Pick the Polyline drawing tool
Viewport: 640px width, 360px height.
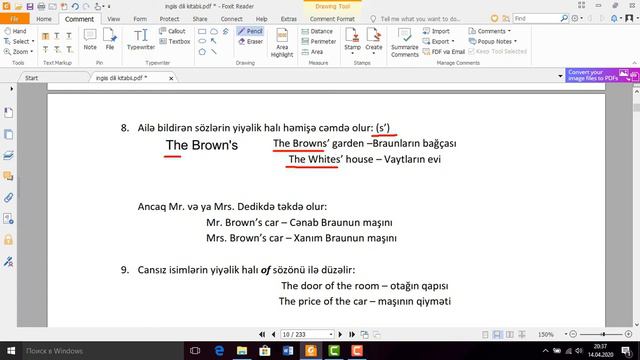click(226, 31)
